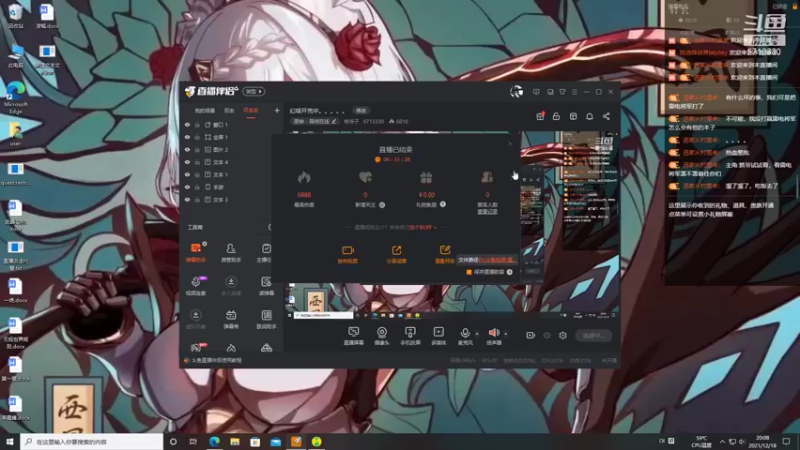Mute the 扬声器 speaker
Screen dimensions: 800x450
[x=493, y=336]
